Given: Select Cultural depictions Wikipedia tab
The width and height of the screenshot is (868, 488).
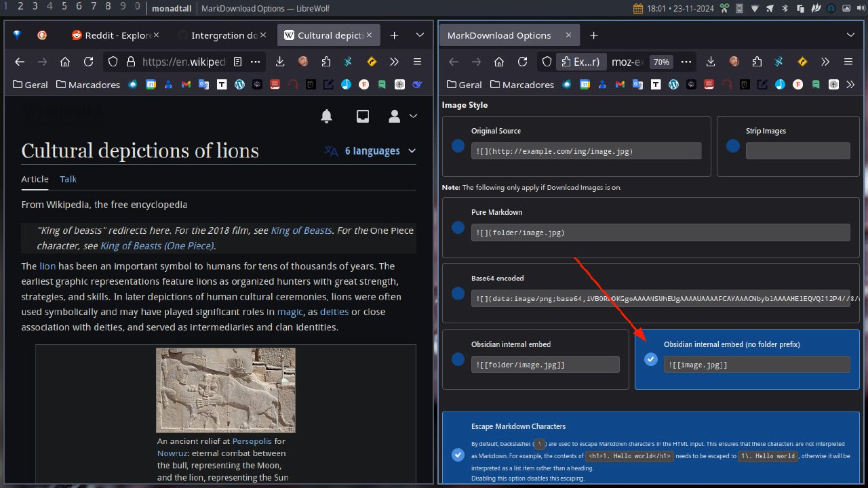Looking at the screenshot, I should click(329, 35).
